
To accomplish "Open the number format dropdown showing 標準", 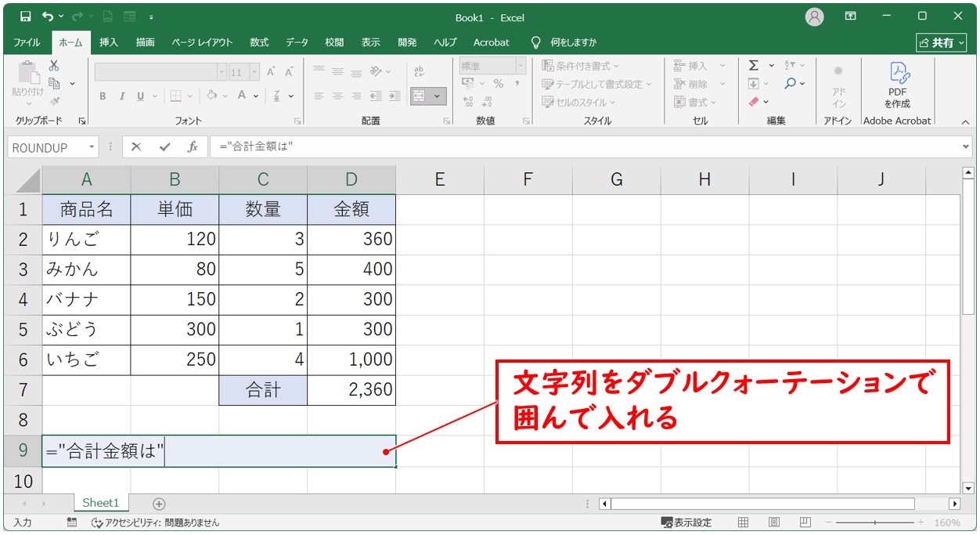I will (521, 67).
